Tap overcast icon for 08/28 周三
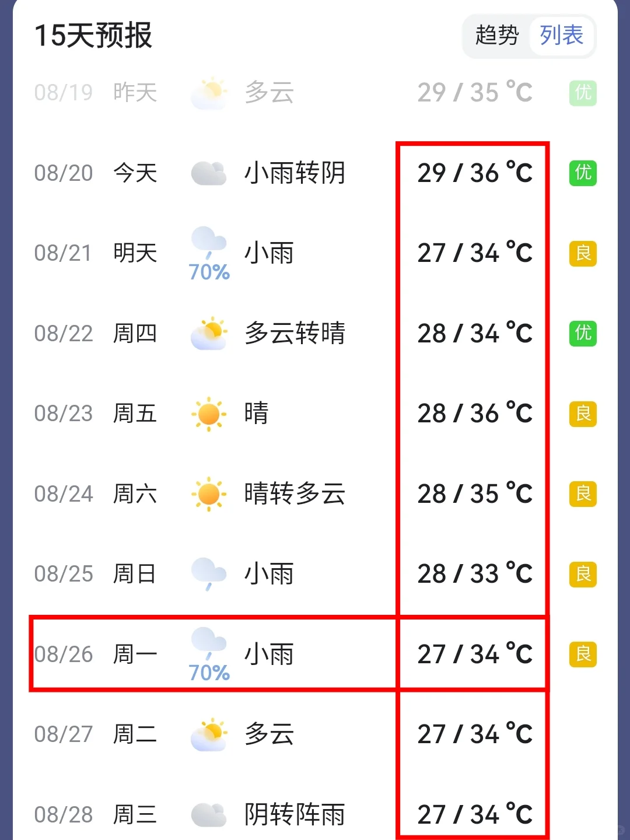 click(x=209, y=815)
